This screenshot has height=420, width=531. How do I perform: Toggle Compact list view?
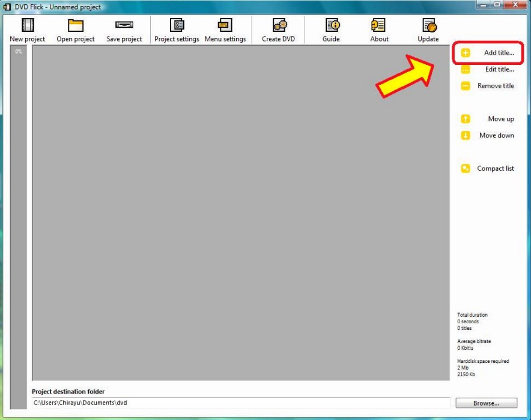(x=465, y=168)
